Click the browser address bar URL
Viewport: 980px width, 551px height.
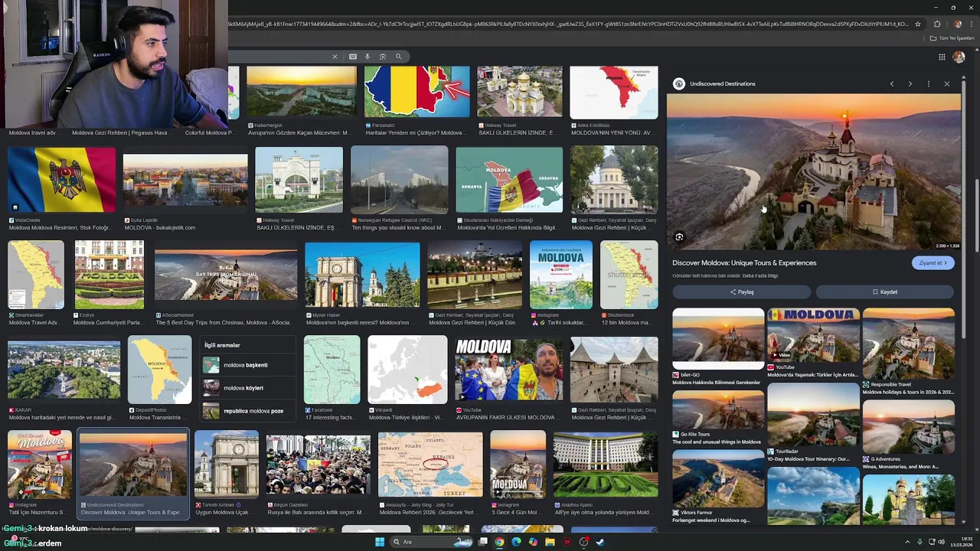(568, 24)
